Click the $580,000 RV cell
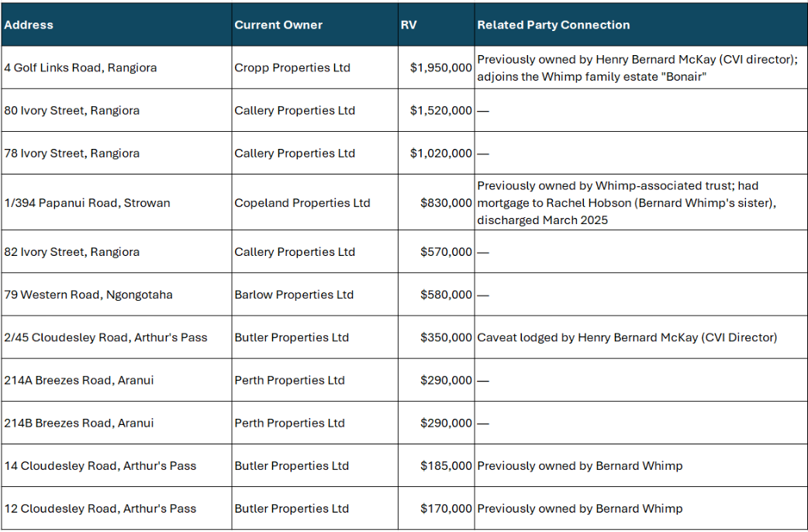 pyautogui.click(x=446, y=295)
